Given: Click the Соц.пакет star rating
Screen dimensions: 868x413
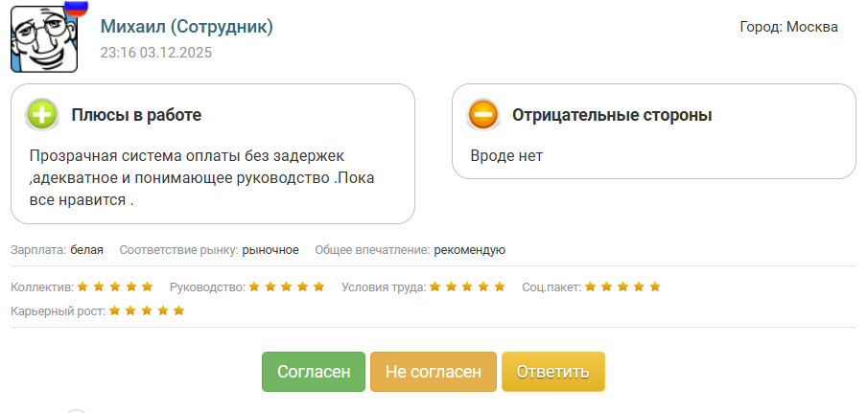Looking at the screenshot, I should click(622, 287).
